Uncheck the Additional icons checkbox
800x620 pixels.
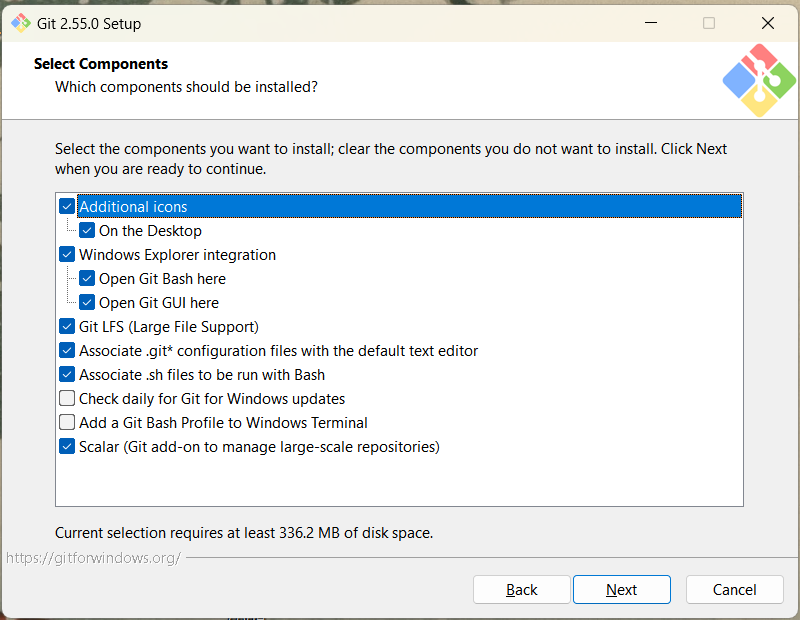(67, 207)
